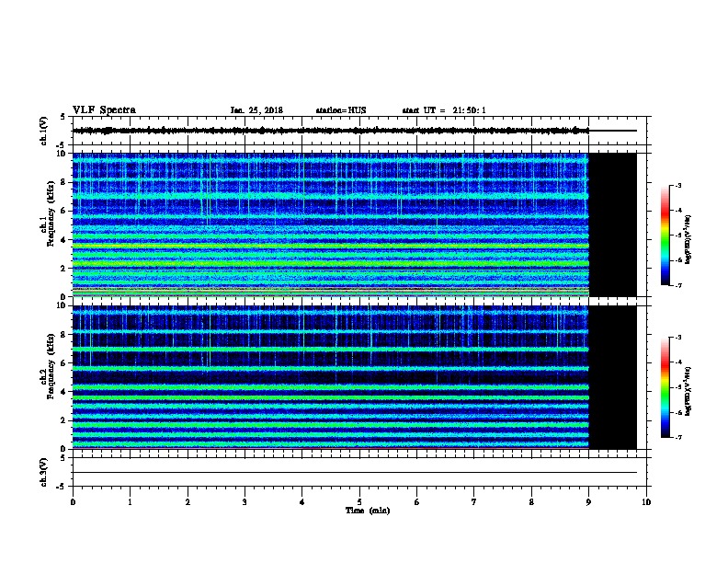Click time-axis tick label "2"
This screenshot has height=563, width=728.
[188, 502]
